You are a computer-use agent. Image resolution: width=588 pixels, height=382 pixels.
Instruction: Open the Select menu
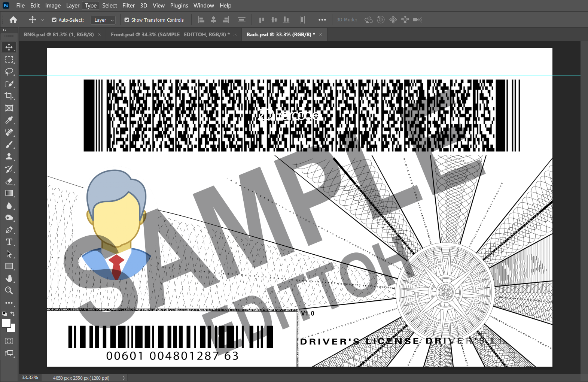pos(110,6)
